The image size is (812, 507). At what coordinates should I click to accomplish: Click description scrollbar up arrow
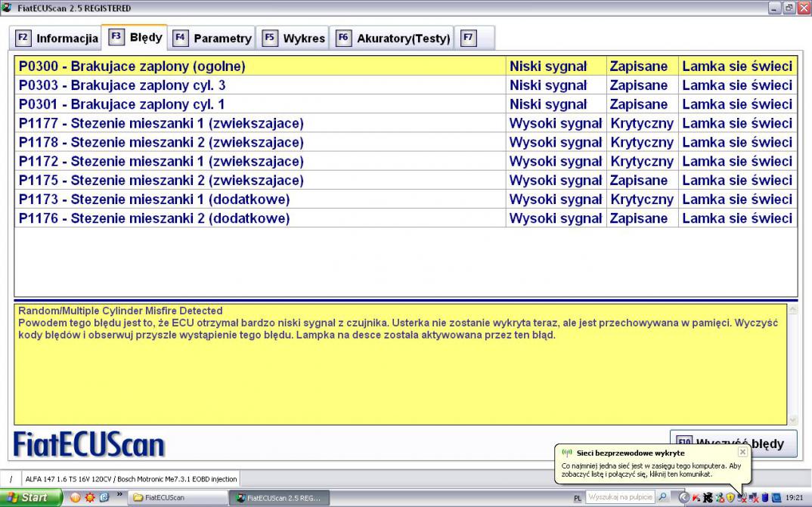792,309
